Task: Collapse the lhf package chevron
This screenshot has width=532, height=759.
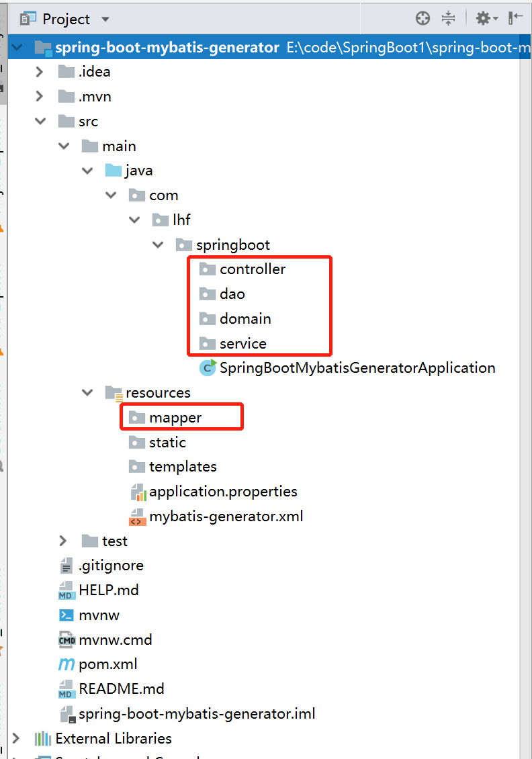Action: click(134, 220)
